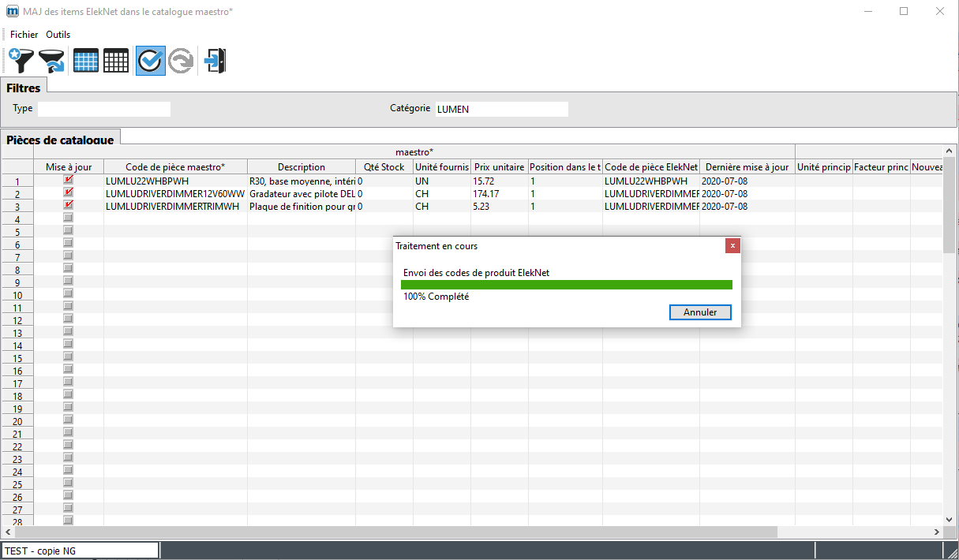Click the green progress bar in dialog
Screen dimensions: 959x560
567,285
